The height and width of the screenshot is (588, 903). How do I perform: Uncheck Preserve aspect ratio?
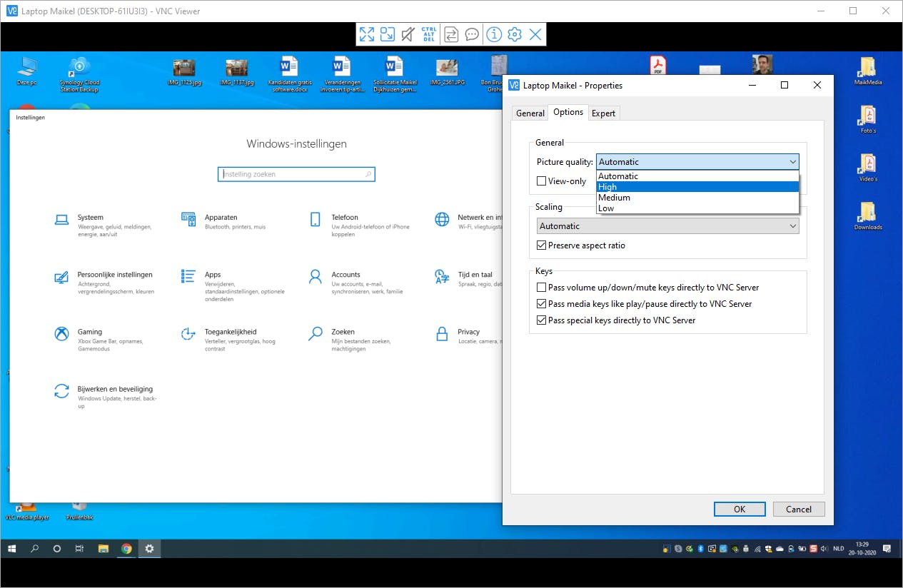pyautogui.click(x=542, y=245)
